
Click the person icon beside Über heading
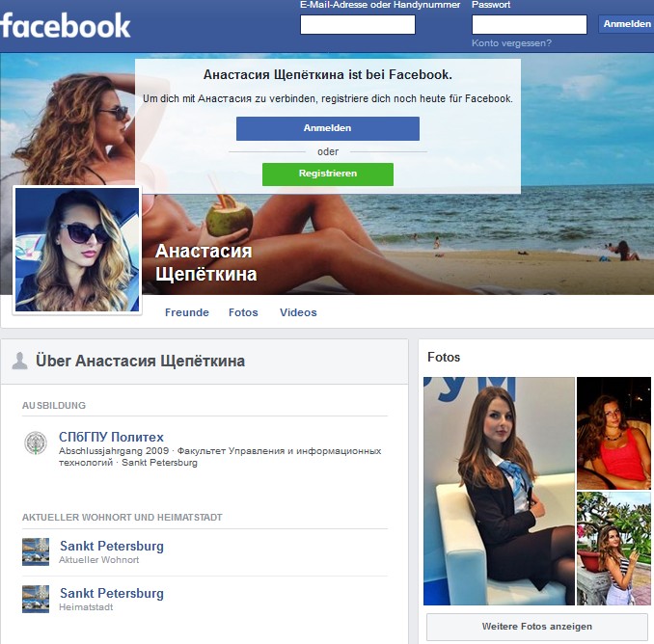19,361
